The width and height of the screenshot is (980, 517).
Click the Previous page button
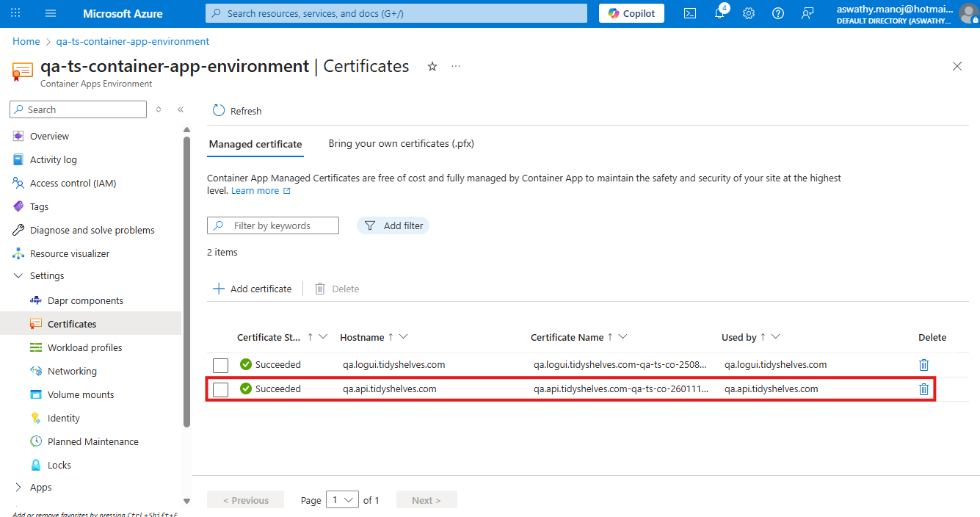246,500
